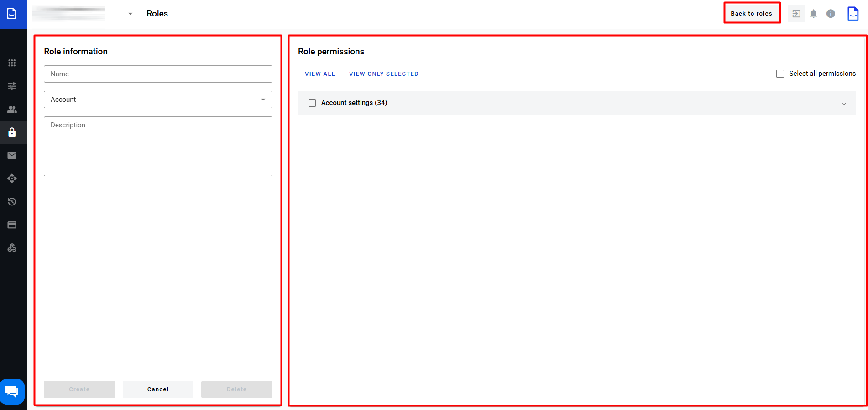Open the credit card billing icon

click(12, 225)
